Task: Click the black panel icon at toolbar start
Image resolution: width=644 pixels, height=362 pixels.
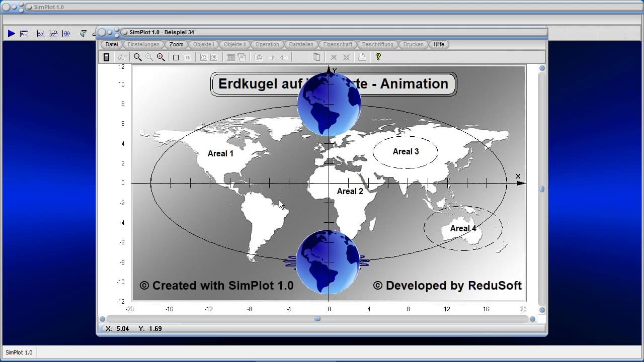Action: pyautogui.click(x=106, y=57)
